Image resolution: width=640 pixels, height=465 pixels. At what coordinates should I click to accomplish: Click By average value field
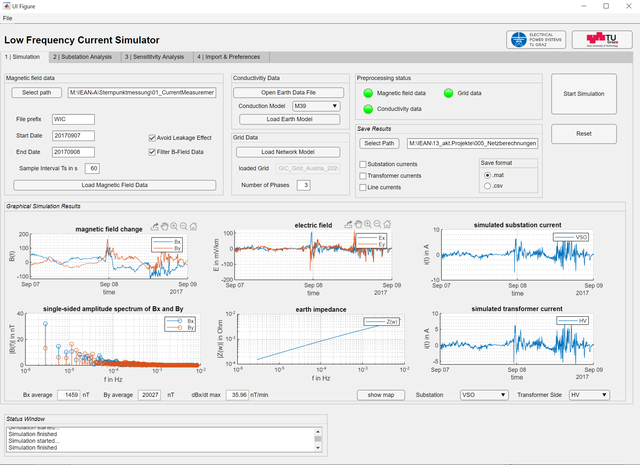[149, 395]
